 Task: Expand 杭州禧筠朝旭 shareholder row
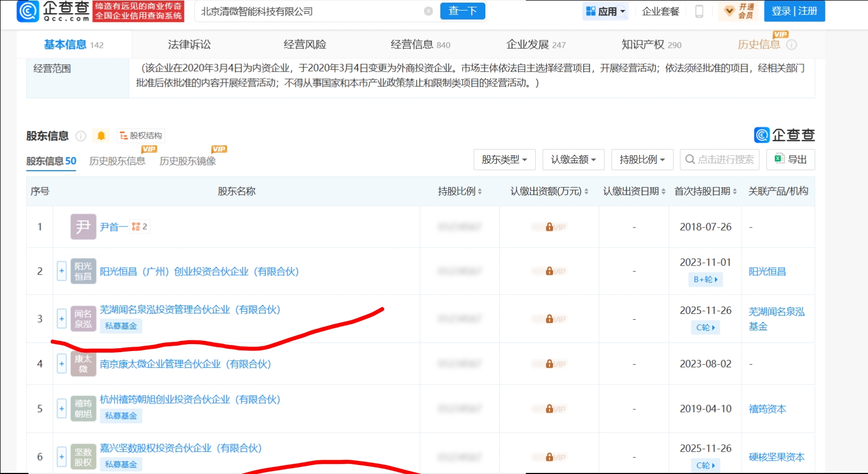coord(61,409)
